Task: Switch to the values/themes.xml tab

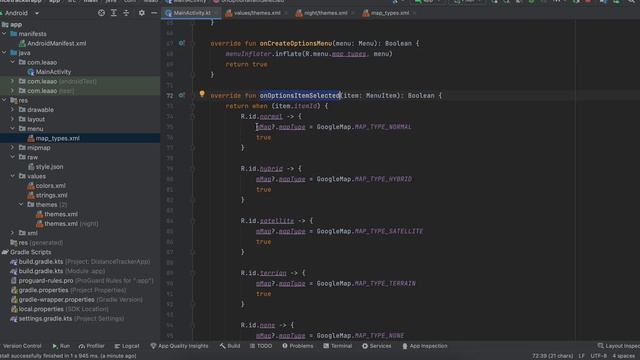Action: [x=257, y=13]
